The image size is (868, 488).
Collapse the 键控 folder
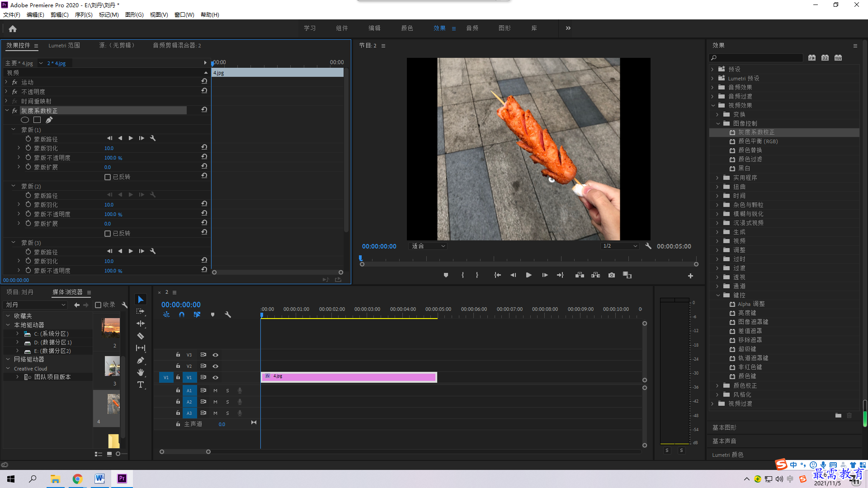coord(718,295)
